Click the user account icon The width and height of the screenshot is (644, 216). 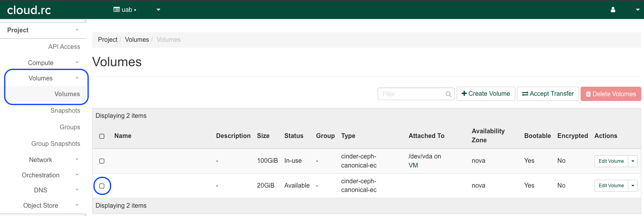[613, 10]
